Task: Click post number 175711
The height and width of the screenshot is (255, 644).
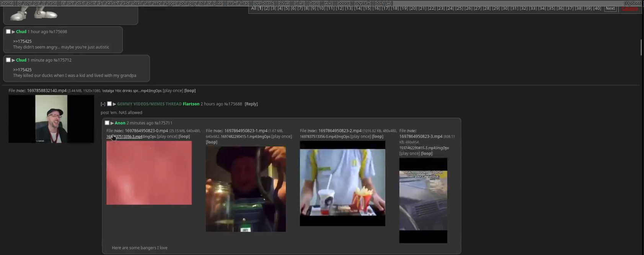Action: pos(166,123)
